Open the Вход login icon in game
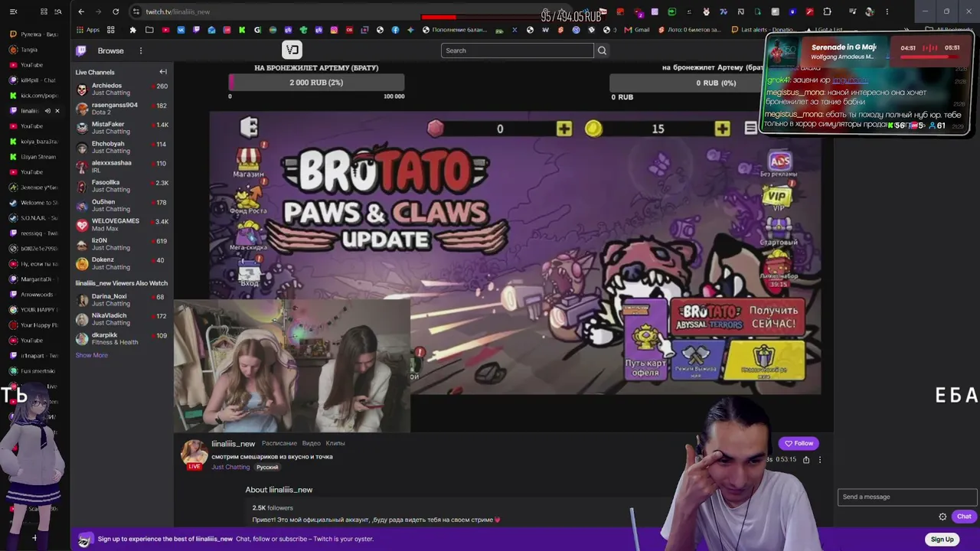Screen dimensions: 980x551 click(x=250, y=272)
